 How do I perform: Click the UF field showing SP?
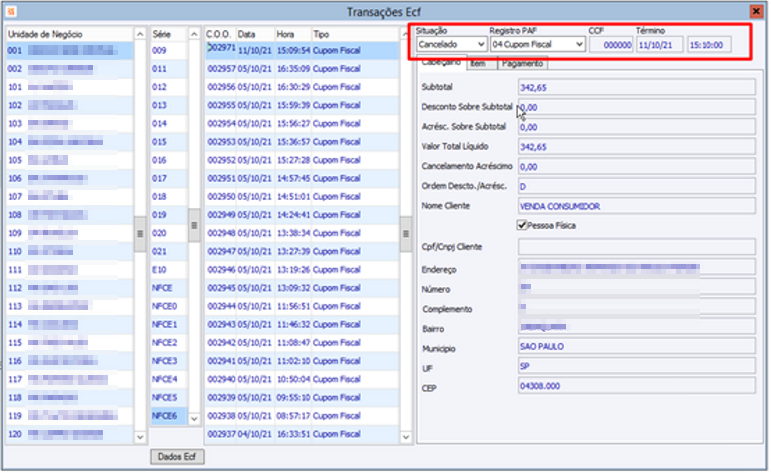click(x=636, y=366)
